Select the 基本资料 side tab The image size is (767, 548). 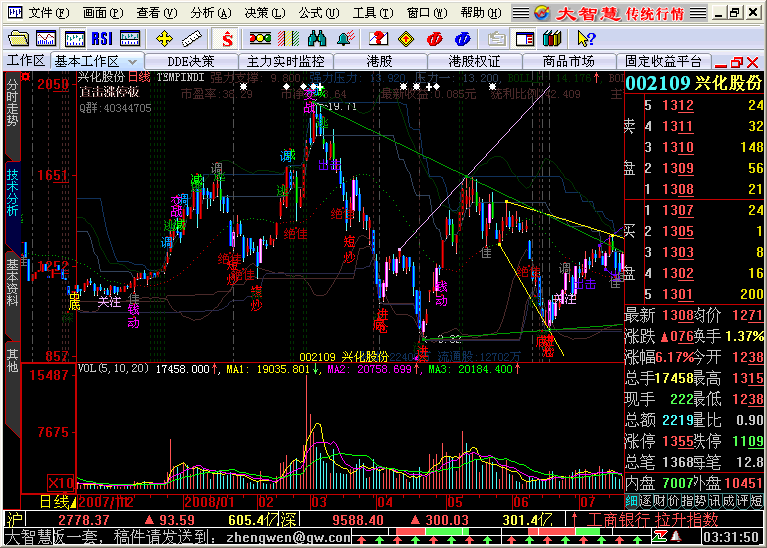click(12, 294)
